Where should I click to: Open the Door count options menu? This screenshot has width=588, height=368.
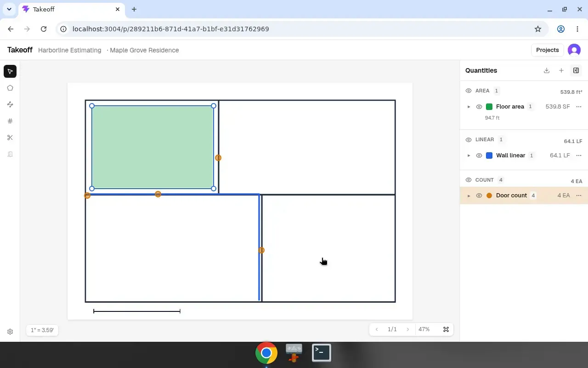point(579,195)
